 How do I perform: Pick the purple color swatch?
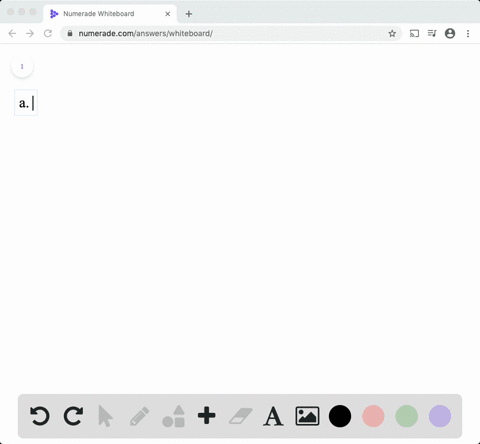pos(440,416)
